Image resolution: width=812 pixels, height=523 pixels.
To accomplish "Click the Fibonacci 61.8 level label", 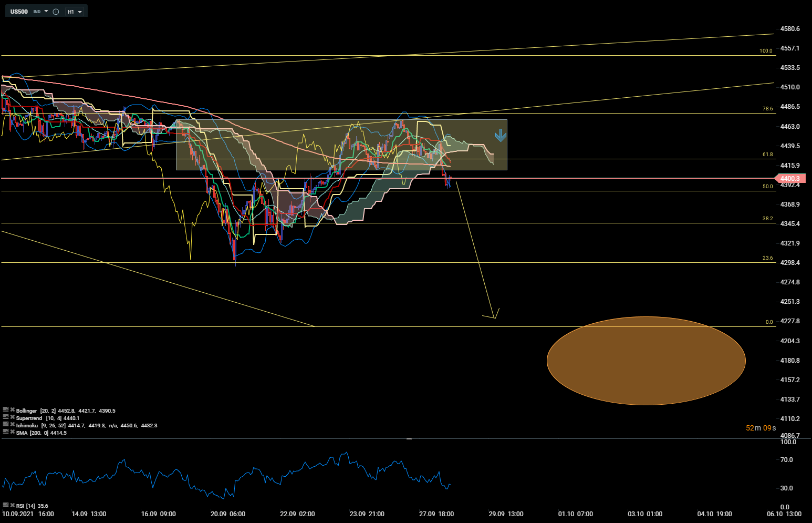I will click(x=767, y=155).
